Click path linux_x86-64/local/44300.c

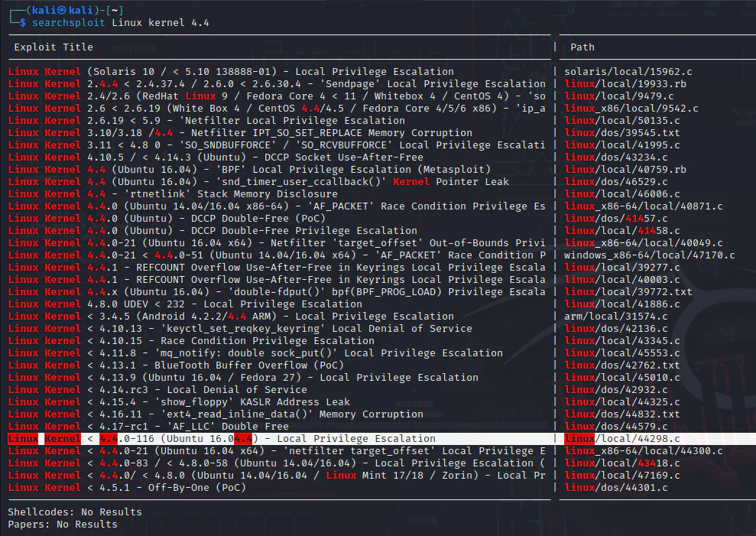pyautogui.click(x=643, y=451)
